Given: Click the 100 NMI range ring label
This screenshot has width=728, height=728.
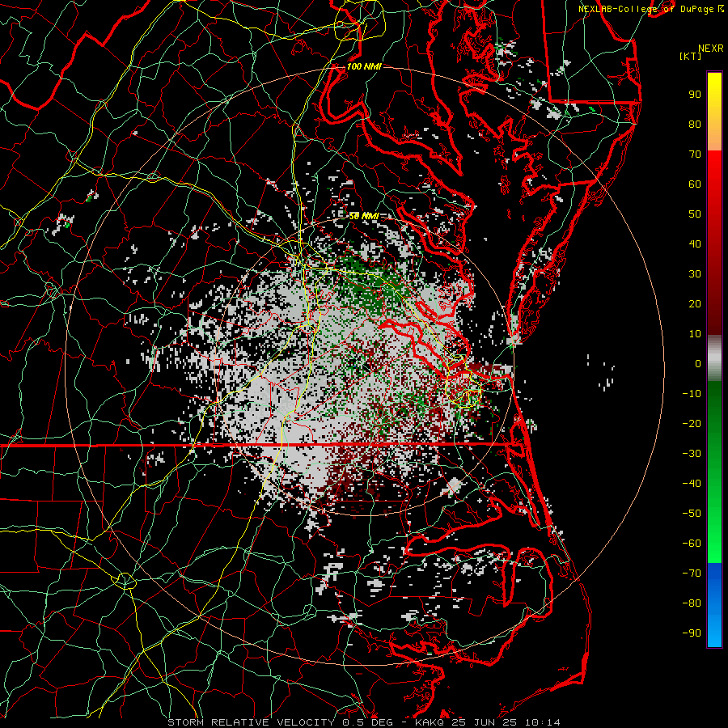Looking at the screenshot, I should 364,66.
